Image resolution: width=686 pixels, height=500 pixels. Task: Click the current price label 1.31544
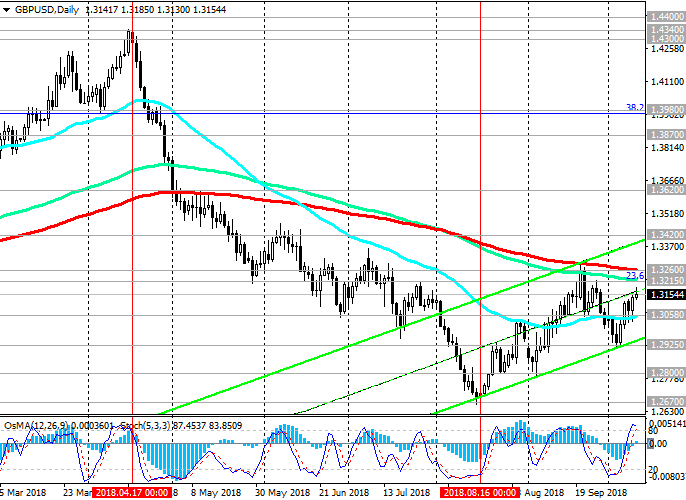(x=667, y=295)
